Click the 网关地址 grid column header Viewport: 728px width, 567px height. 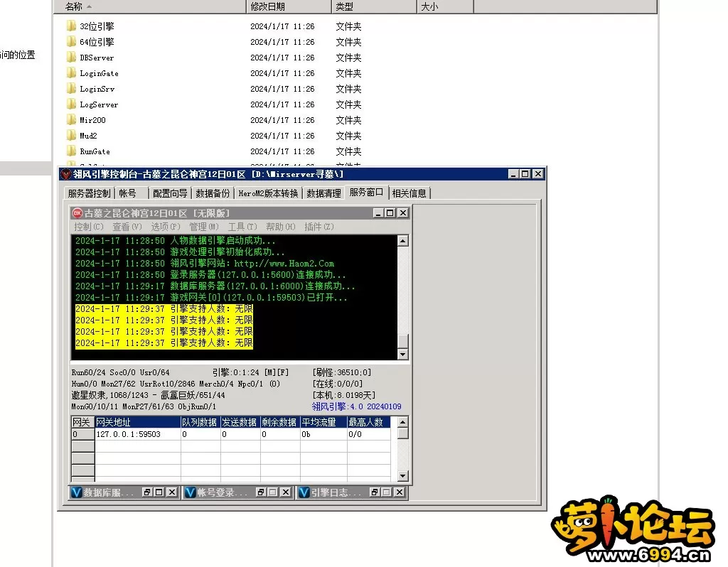tap(137, 422)
